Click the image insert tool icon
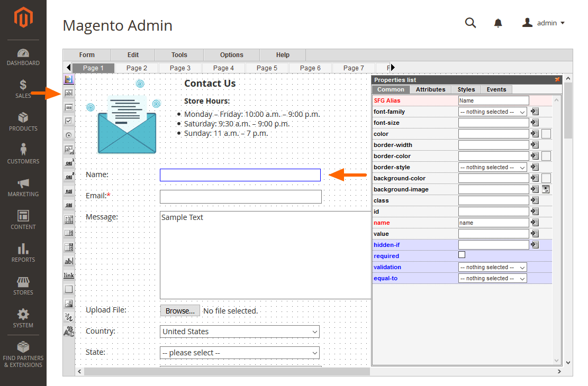 tap(69, 303)
